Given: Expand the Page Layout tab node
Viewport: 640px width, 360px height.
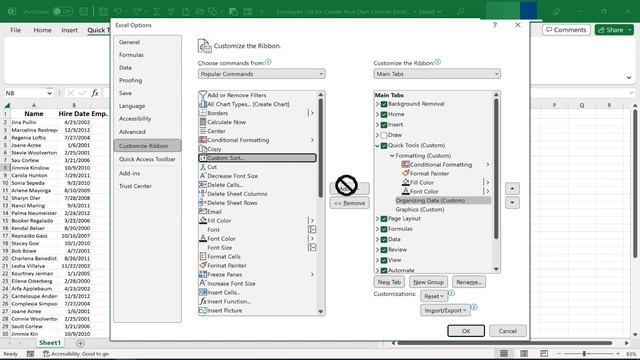Looking at the screenshot, I should coord(377,219).
